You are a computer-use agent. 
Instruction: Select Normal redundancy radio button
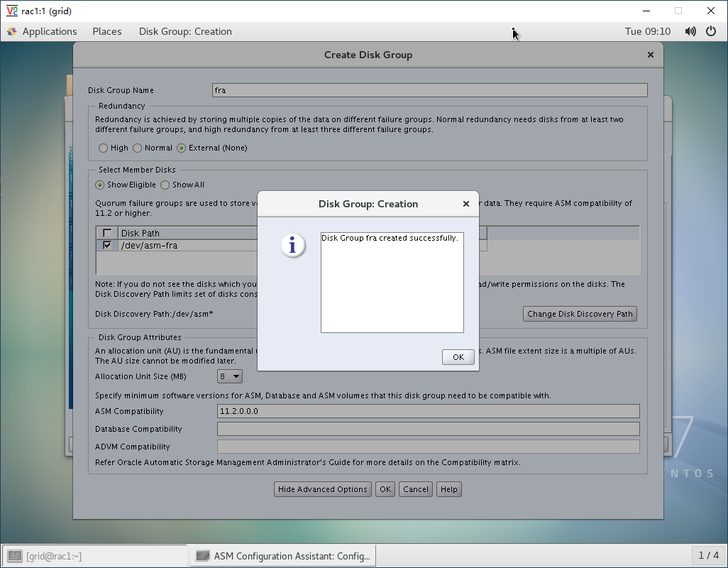137,148
